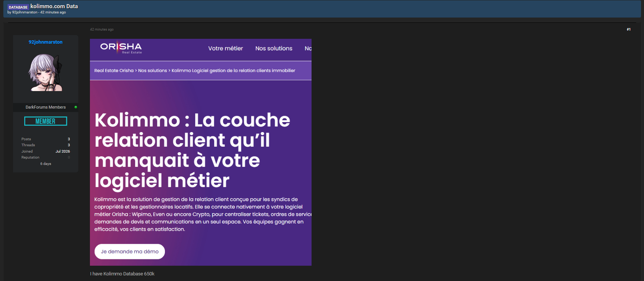Open post permalink #1
This screenshot has height=281, width=644.
point(629,29)
